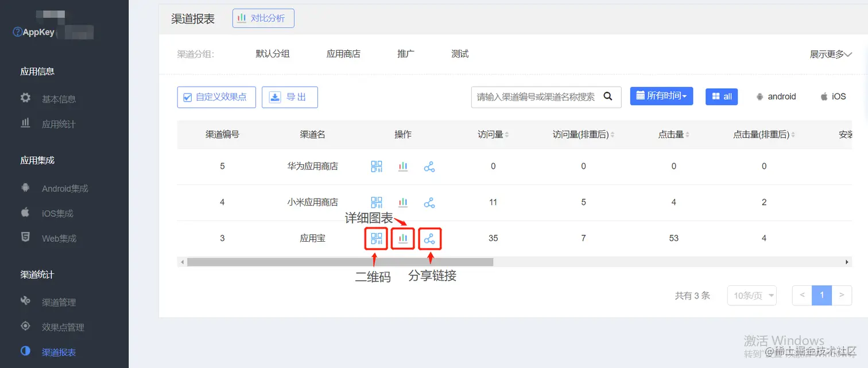This screenshot has width=868, height=368.
Task: Open 渠道报表 menu item
Action: point(59,352)
